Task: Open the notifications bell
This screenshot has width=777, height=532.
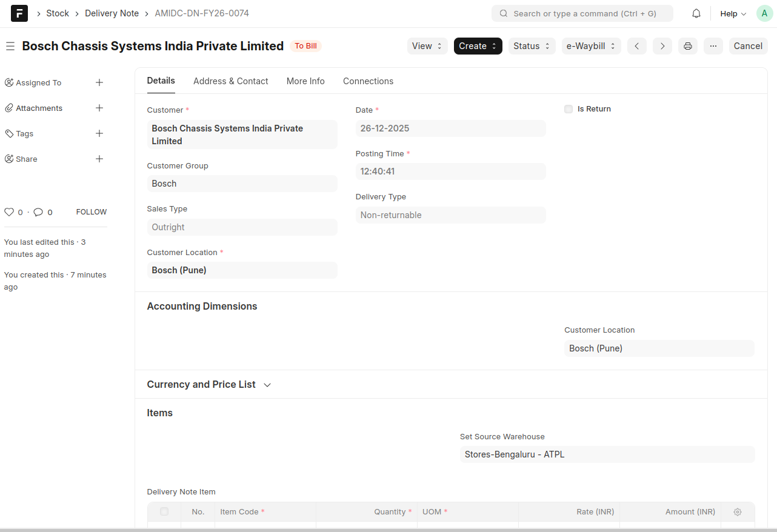Action: point(696,13)
